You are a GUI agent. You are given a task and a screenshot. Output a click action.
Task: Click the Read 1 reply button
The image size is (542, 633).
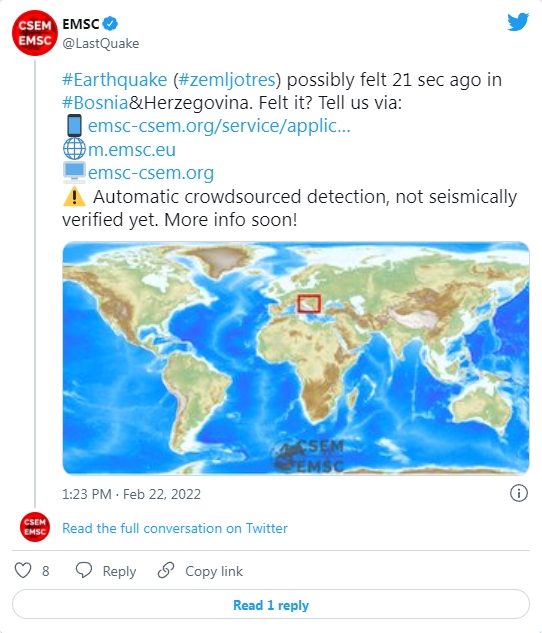[271, 604]
